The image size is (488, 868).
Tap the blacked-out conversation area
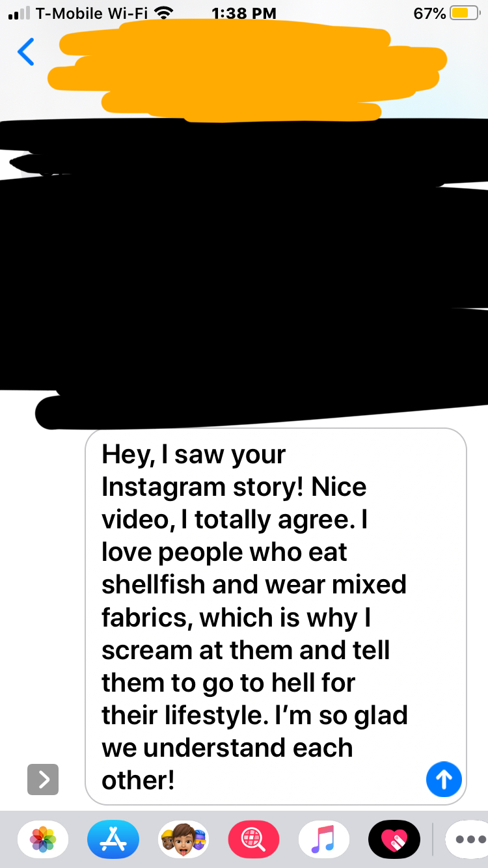click(244, 273)
